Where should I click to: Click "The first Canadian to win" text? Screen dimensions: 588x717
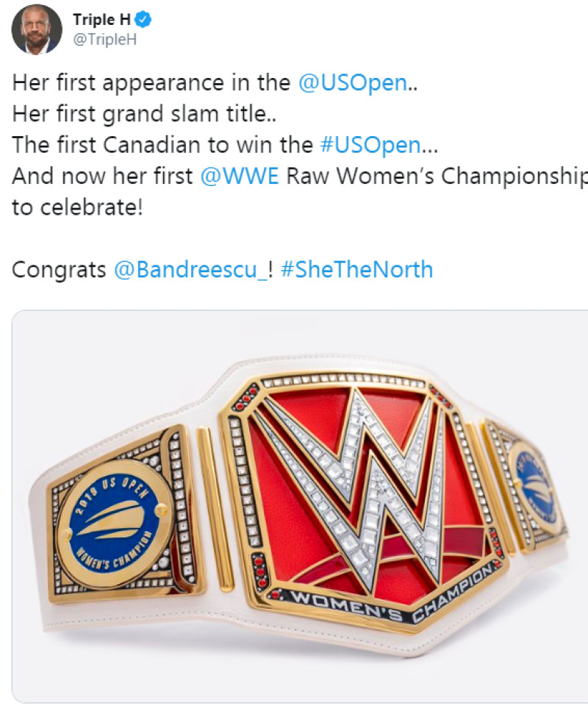pos(162,145)
